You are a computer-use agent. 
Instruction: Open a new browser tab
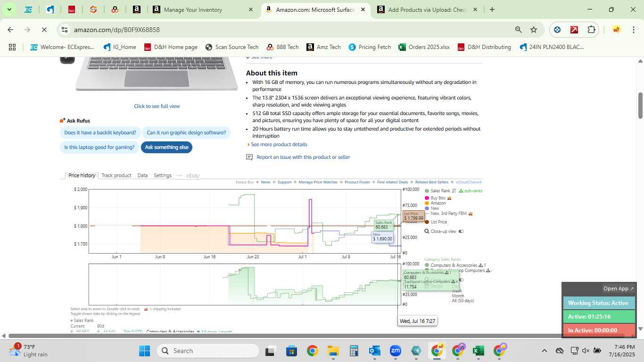tap(492, 9)
